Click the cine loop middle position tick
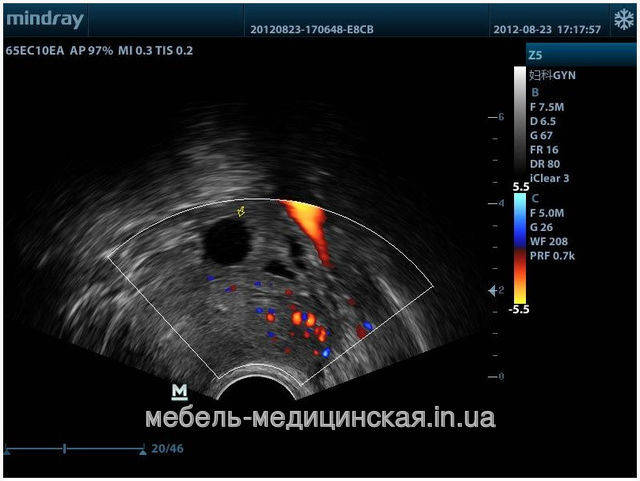Viewport: 640px width, 481px height. (65, 448)
